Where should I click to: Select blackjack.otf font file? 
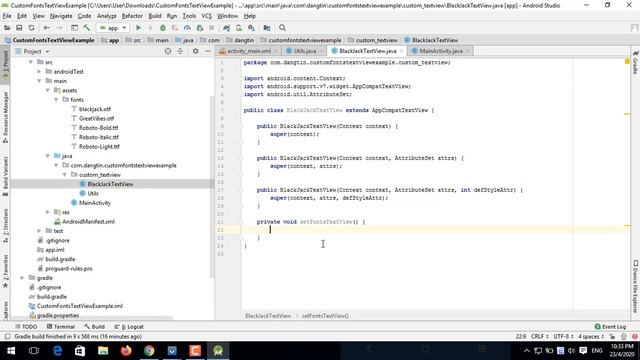pos(95,109)
